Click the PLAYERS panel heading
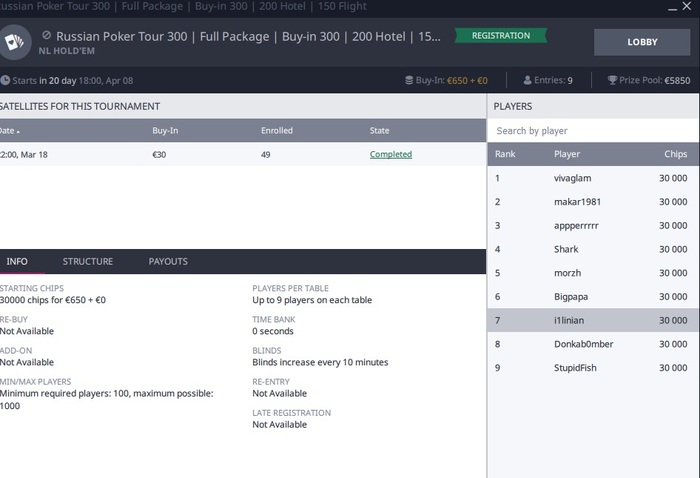The height and width of the screenshot is (478, 700). [512, 106]
